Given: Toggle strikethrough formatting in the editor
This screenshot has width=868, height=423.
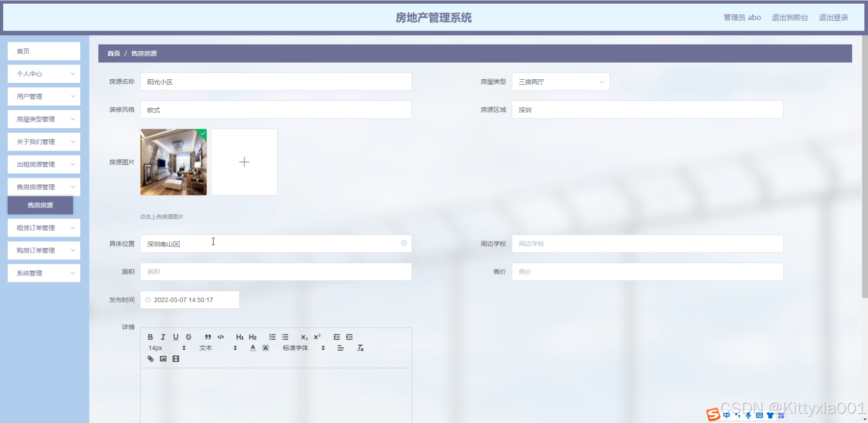Looking at the screenshot, I should [x=189, y=337].
